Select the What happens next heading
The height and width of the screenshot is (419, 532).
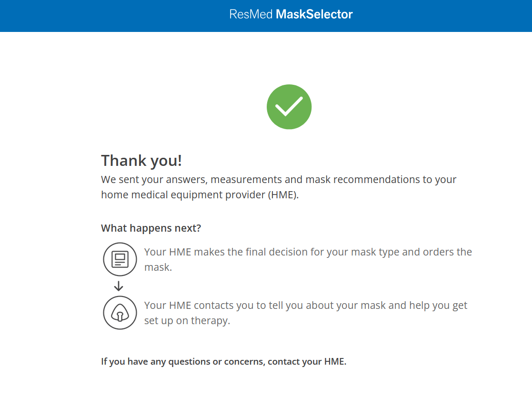tap(151, 228)
